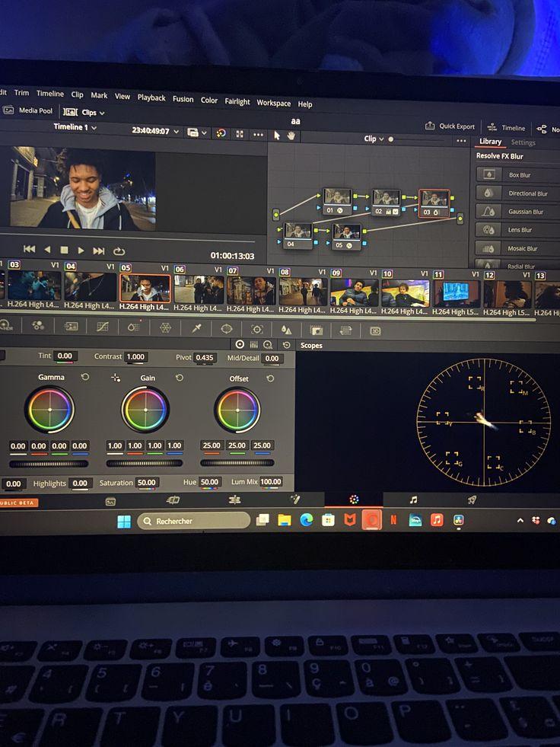This screenshot has height=747, width=560.
Task: Switch to the Fairlight page music-note icon
Action: tap(413, 500)
